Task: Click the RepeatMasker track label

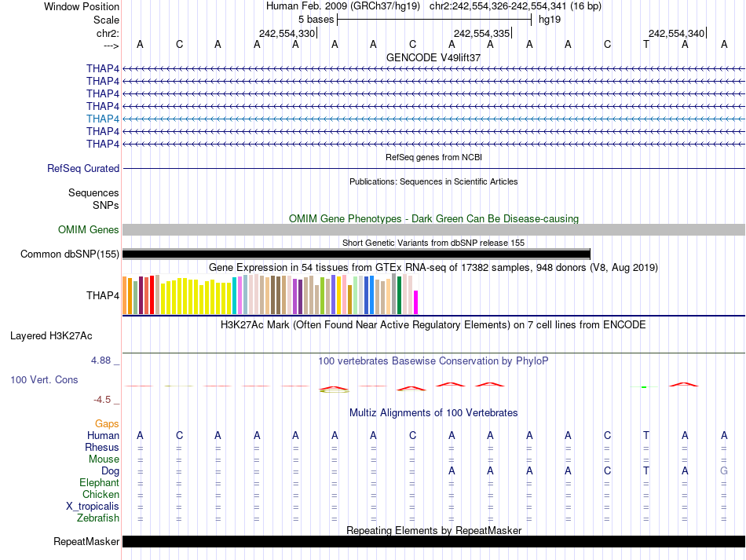Action: 86,542
